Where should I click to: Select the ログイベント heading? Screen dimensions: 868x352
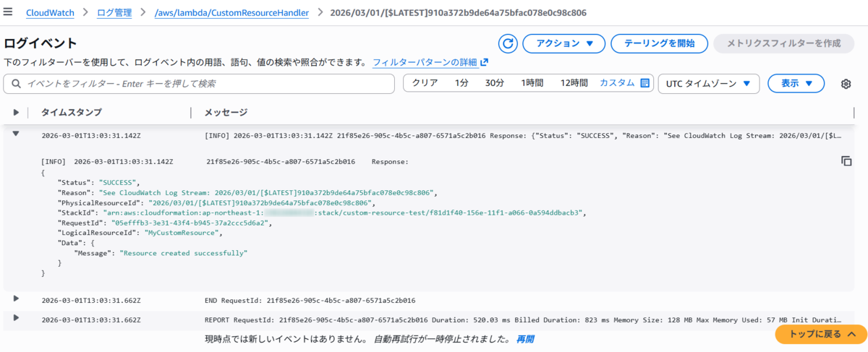[41, 43]
